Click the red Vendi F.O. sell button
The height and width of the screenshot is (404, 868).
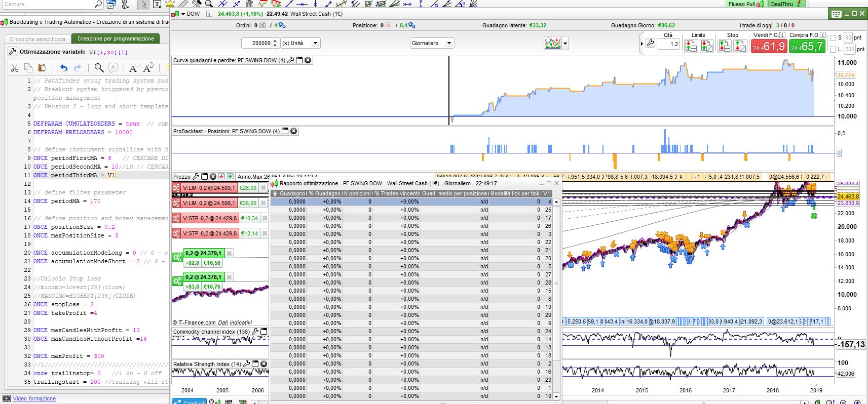point(769,47)
